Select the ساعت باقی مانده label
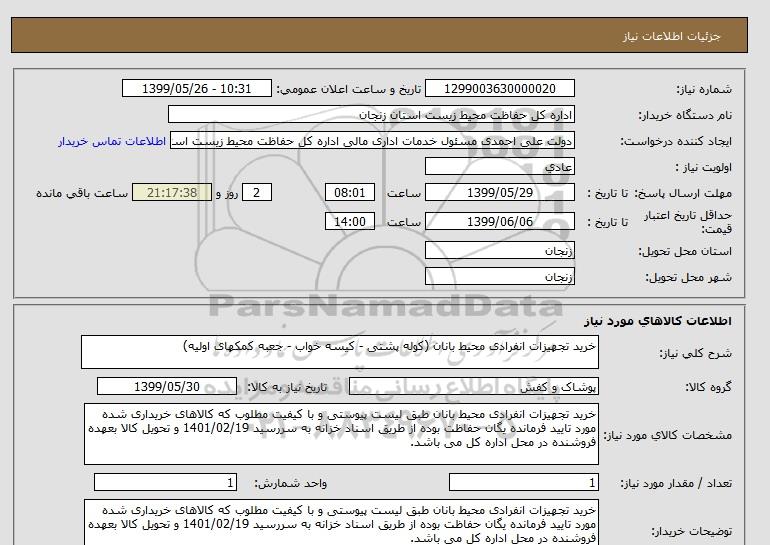The image size is (770, 545). (82, 193)
